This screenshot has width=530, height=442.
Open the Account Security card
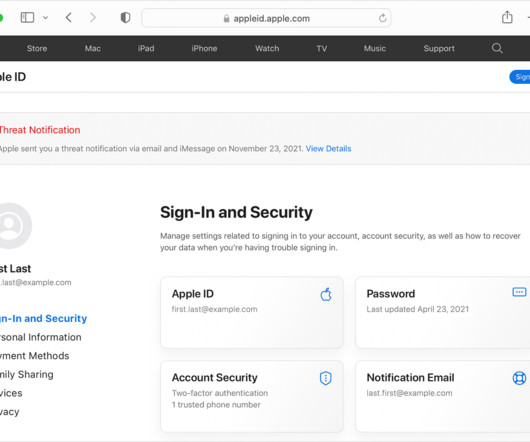pos(252,396)
